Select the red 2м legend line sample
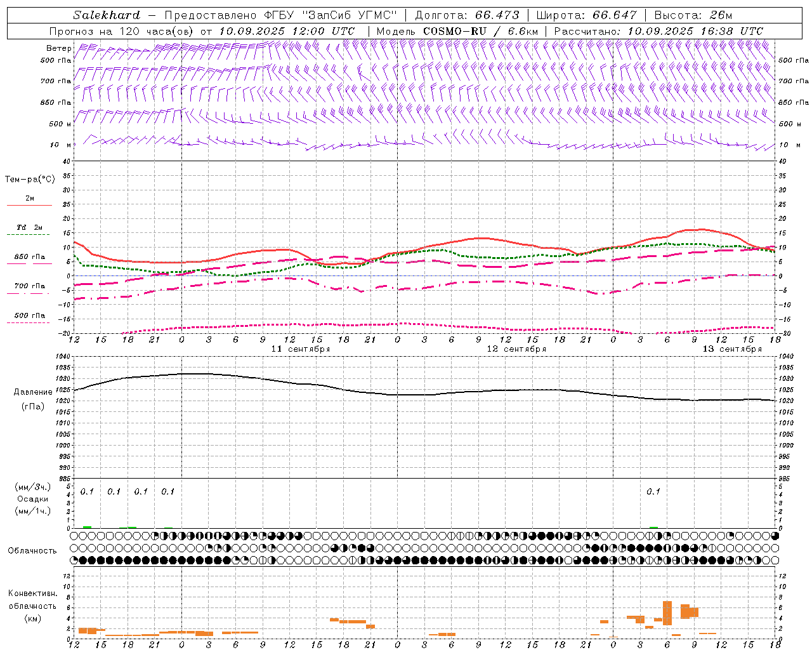This screenshot has height=650, width=812. (x=29, y=205)
